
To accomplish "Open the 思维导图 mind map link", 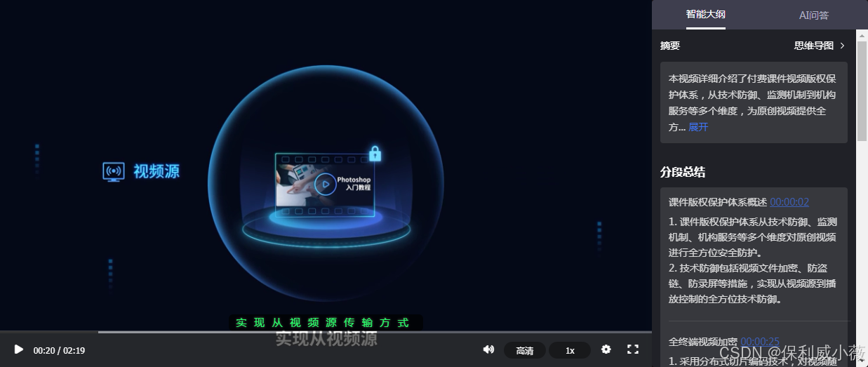I will [814, 46].
